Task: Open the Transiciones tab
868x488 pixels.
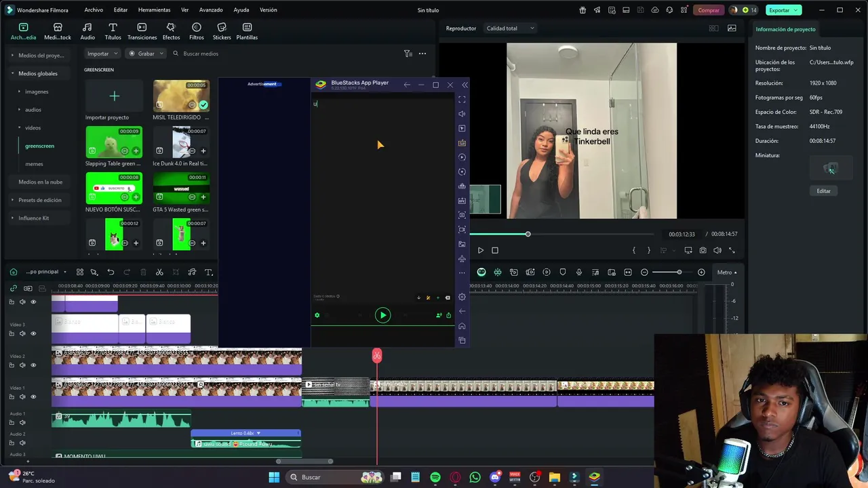Action: point(142,31)
